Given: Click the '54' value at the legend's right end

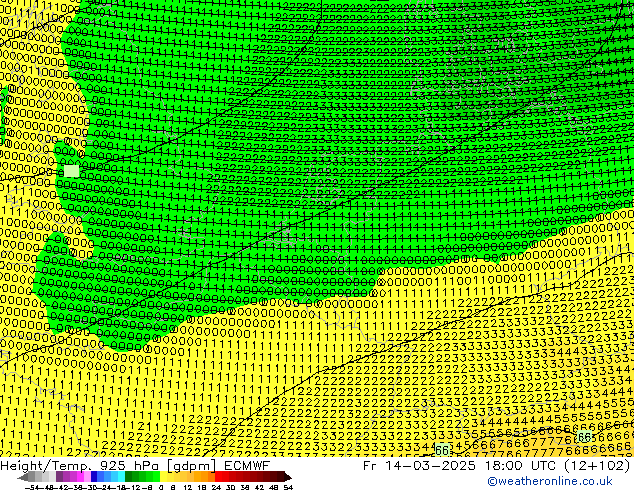Looking at the screenshot, I should tap(288, 487).
